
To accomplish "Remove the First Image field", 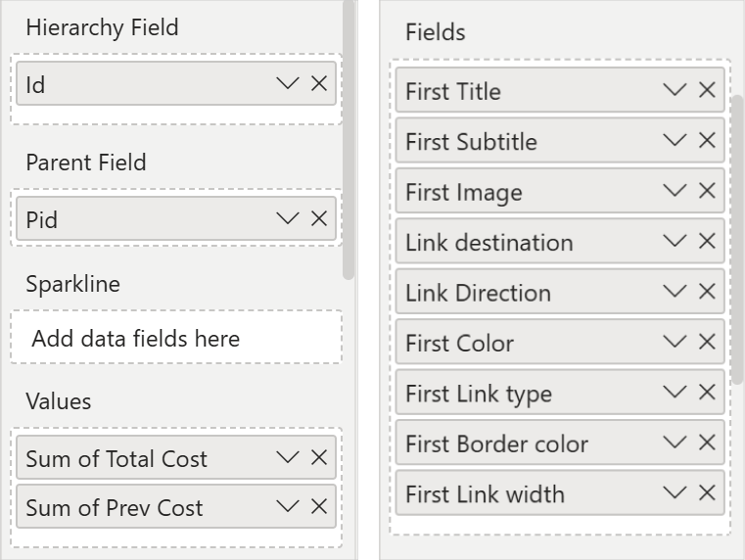I will point(707,191).
